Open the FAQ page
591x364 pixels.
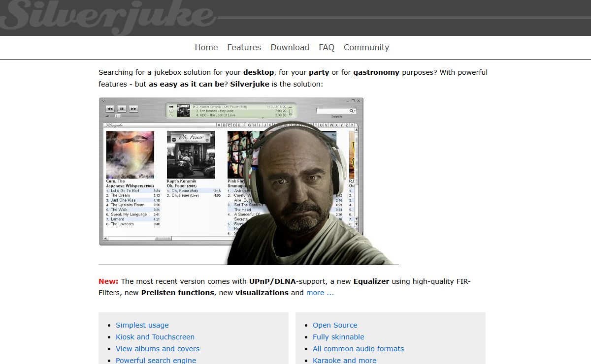[x=327, y=47]
